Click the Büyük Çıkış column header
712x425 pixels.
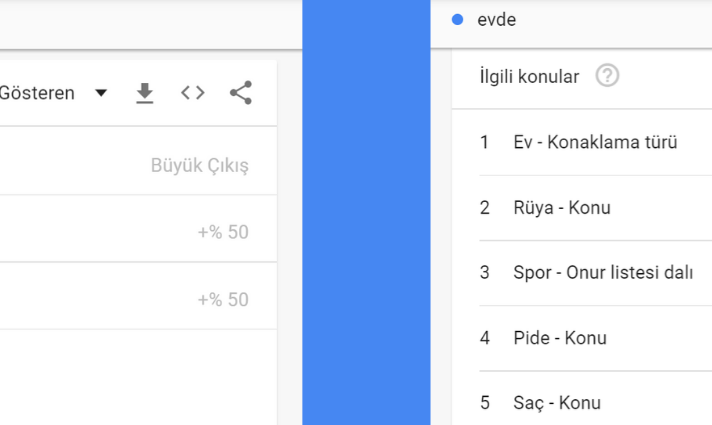(x=200, y=165)
